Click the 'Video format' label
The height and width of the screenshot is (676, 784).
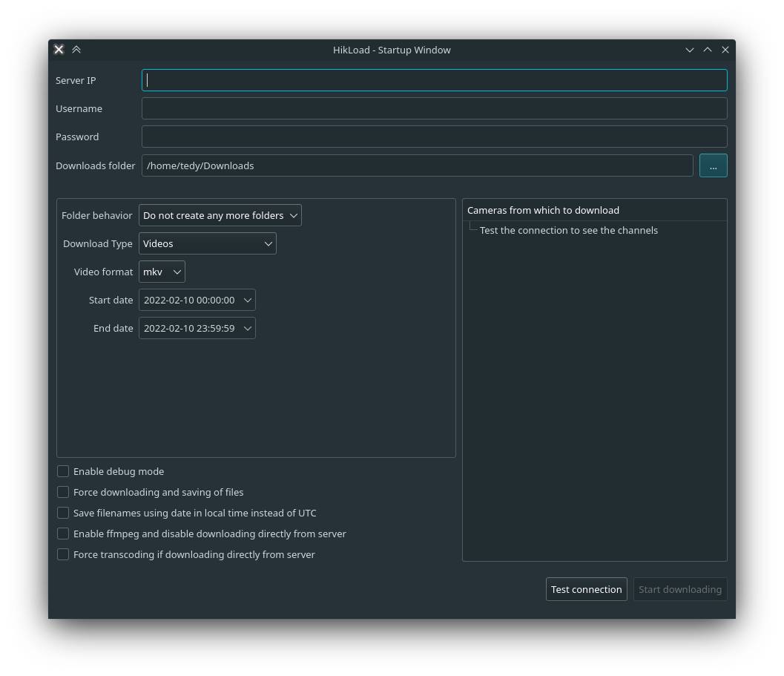(x=104, y=272)
